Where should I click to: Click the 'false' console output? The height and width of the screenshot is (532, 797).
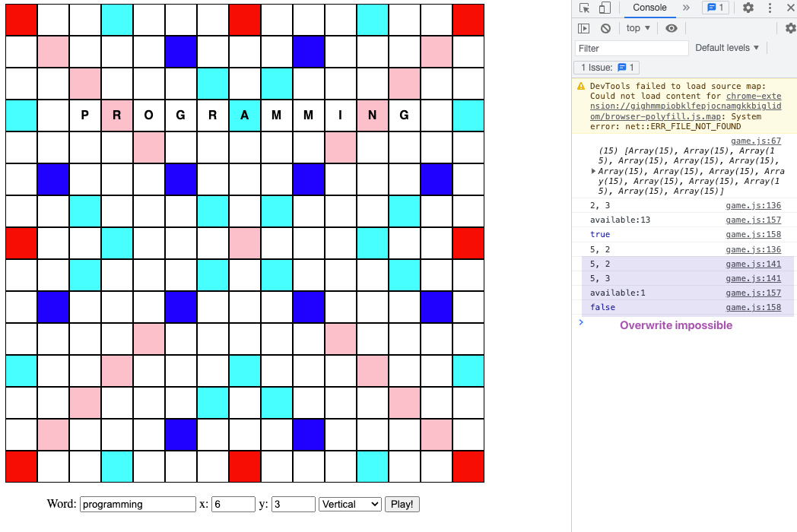(602, 307)
